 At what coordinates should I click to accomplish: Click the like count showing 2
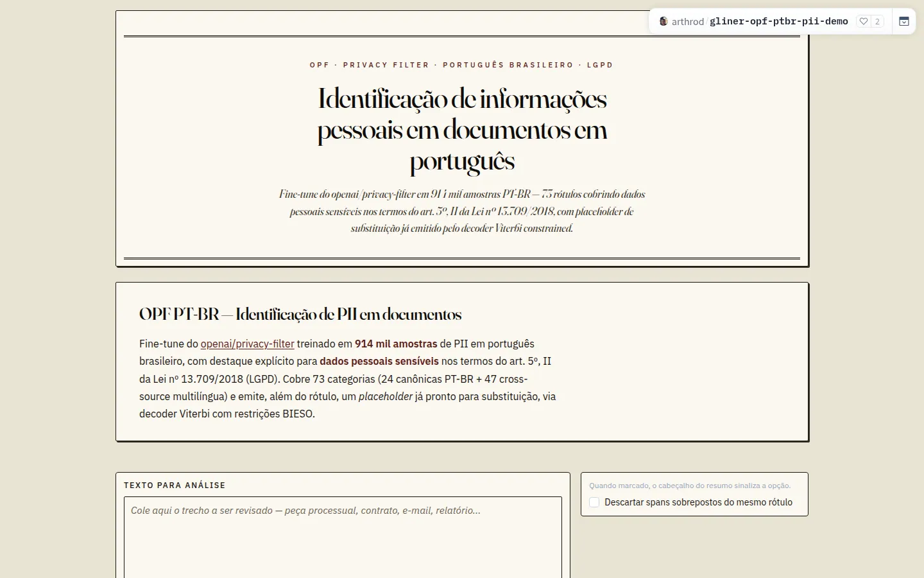[877, 21]
